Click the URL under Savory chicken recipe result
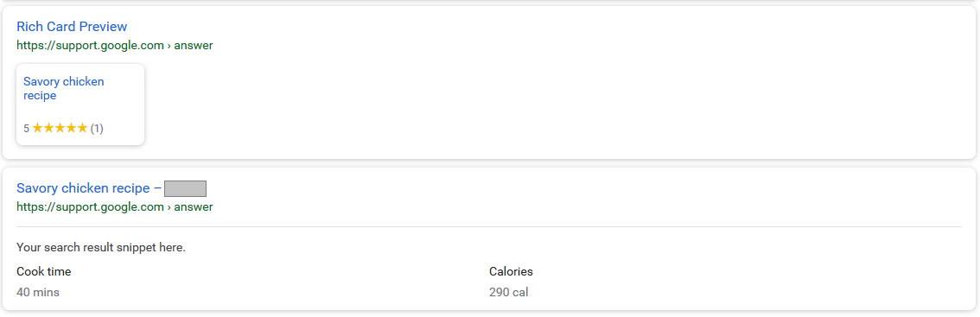This screenshot has height=317, width=980. pyautogui.click(x=114, y=207)
